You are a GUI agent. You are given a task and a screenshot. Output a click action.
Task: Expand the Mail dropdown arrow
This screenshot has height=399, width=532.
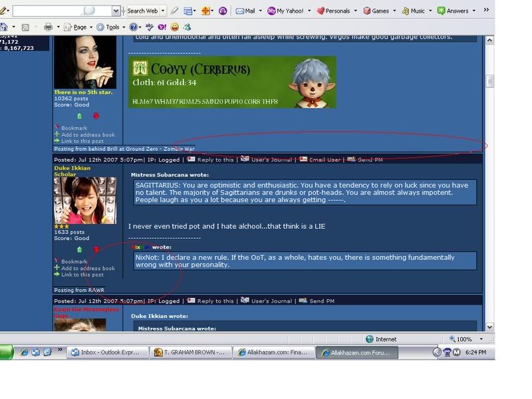[261, 11]
